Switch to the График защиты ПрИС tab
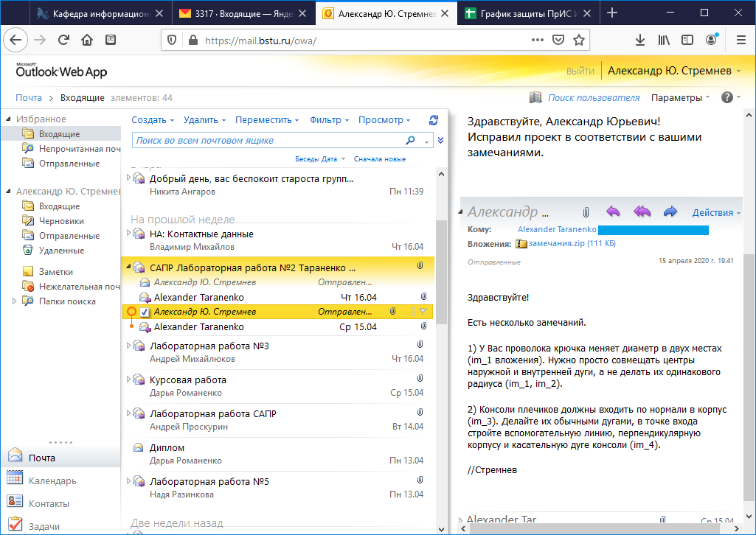Image resolution: width=756 pixels, height=535 pixels. click(529, 13)
